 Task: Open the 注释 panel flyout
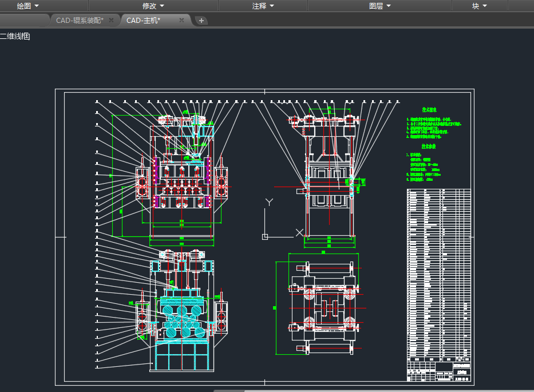263,6
